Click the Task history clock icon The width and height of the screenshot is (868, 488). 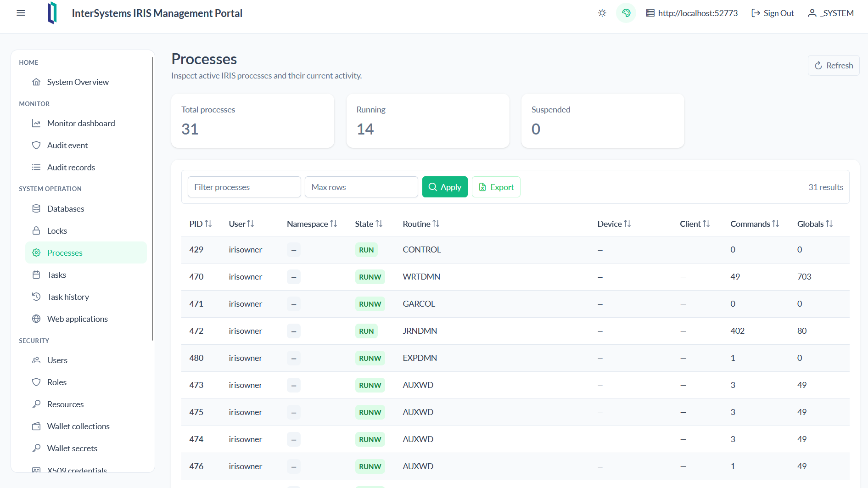pos(36,297)
